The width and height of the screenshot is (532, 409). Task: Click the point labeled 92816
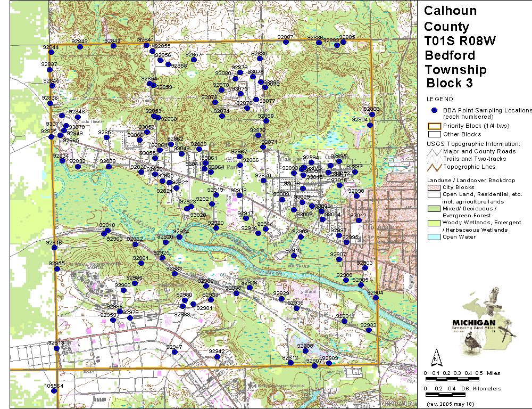click(54, 248)
